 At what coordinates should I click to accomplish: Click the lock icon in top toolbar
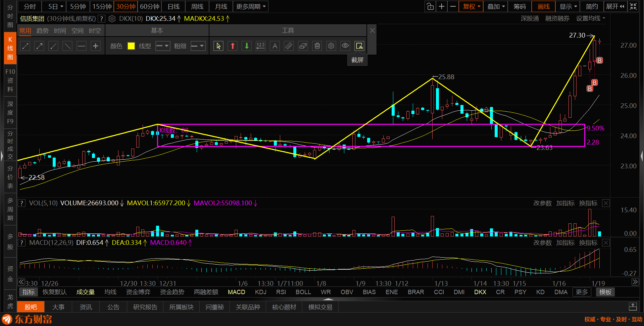click(x=430, y=6)
